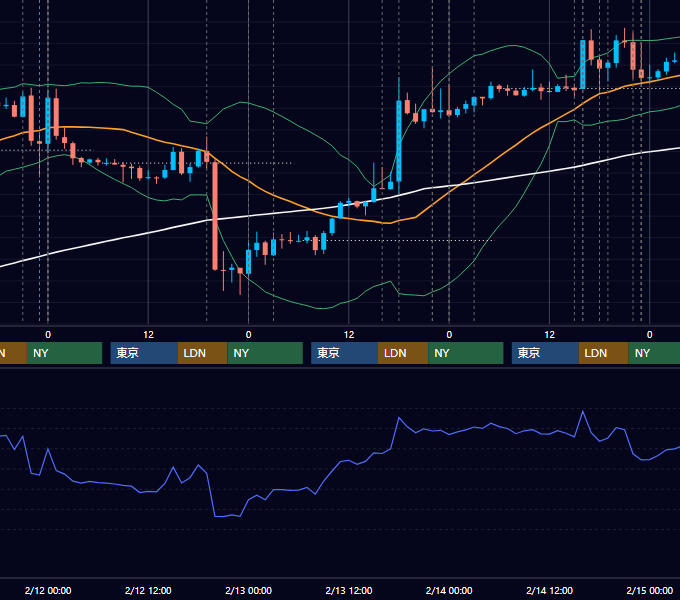
Task: Select the 2/13 00:00 date label
Action: click(x=248, y=590)
